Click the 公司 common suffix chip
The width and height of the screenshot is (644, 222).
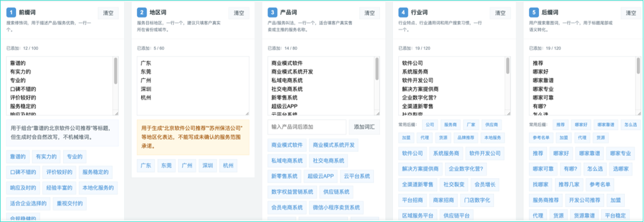click(430, 124)
